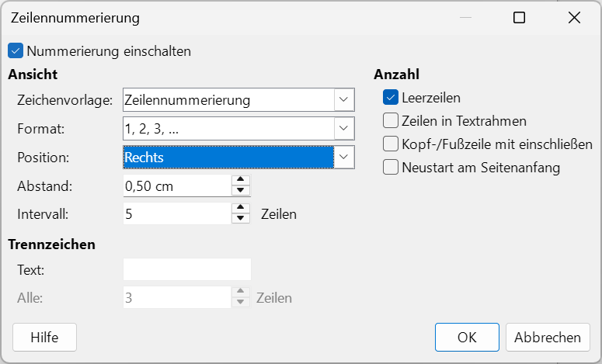
Task: Enable Neustart am Seitenanfang
Action: point(391,167)
